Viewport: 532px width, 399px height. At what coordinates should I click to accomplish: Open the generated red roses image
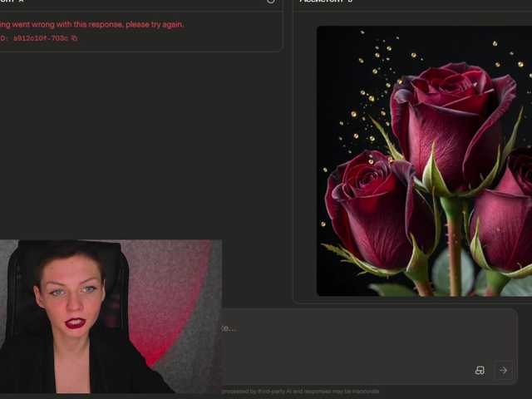point(424,160)
